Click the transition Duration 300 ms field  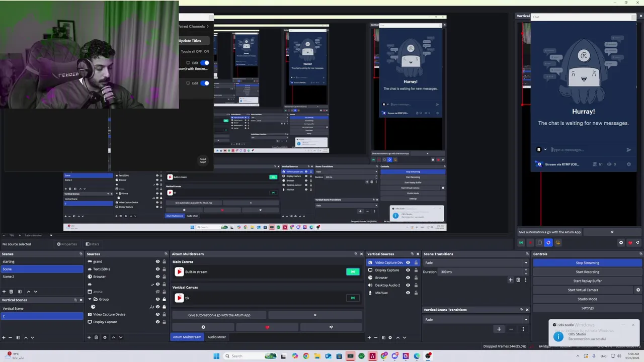[481, 272]
